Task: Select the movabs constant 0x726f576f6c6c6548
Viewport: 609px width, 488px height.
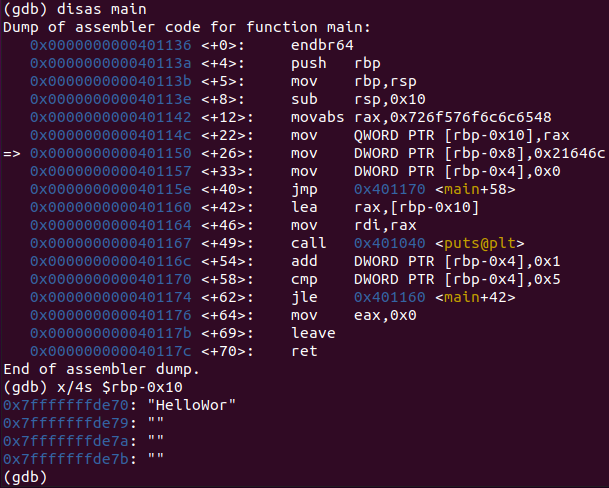Action: (x=471, y=117)
